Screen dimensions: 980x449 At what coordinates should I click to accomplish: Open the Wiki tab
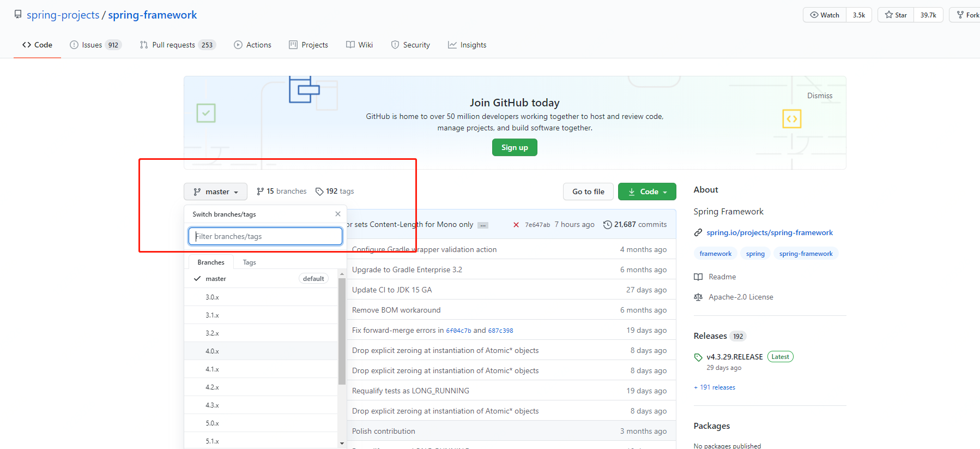pyautogui.click(x=359, y=45)
